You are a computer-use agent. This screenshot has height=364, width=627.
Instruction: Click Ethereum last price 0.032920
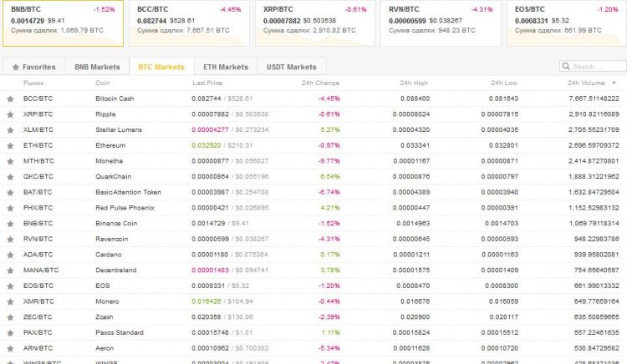tap(206, 145)
